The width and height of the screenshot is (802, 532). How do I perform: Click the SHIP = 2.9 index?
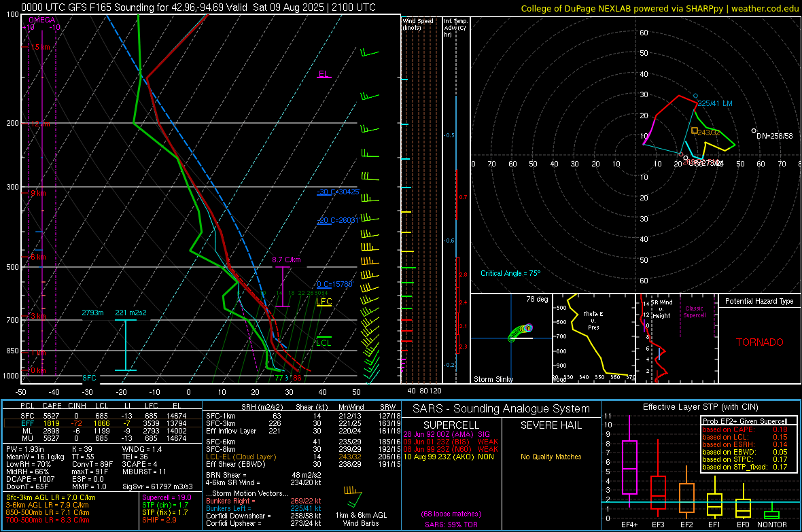[x=159, y=520]
